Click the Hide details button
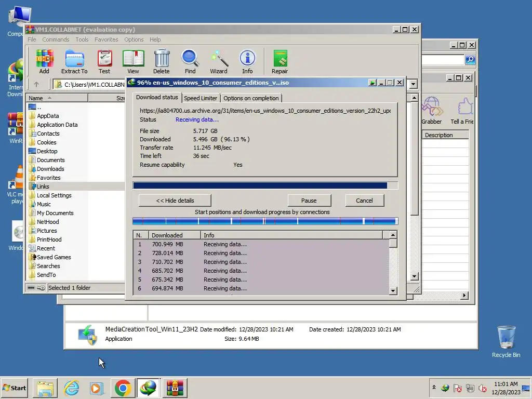 click(x=175, y=201)
